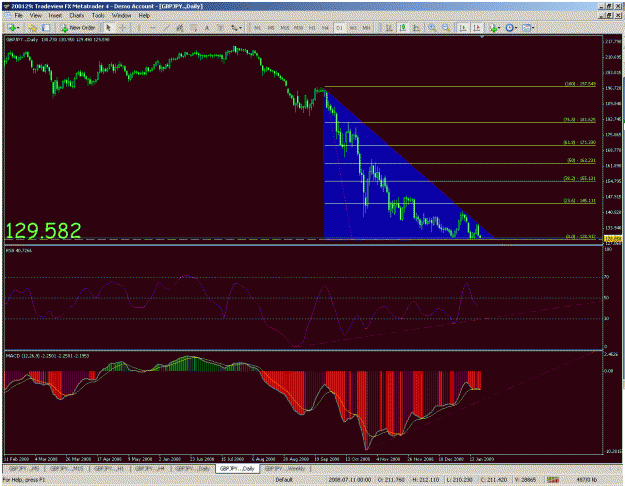
Task: Expand the periods dropdown arrow
Action: pyautogui.click(x=516, y=28)
